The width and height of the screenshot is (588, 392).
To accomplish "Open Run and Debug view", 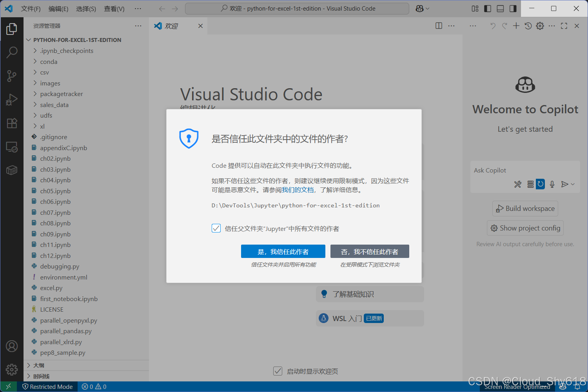I will click(x=12, y=100).
